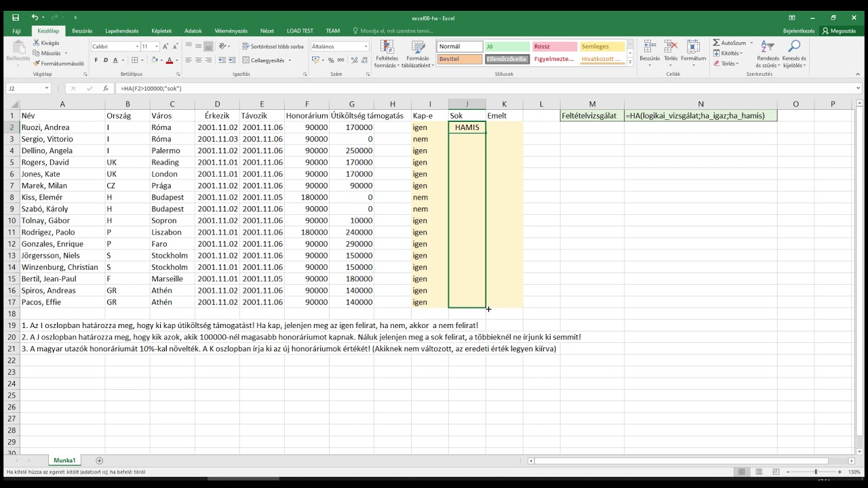The height and width of the screenshot is (488, 868).
Task: Open Formázás táblázatként table formatting
Action: 417,54
